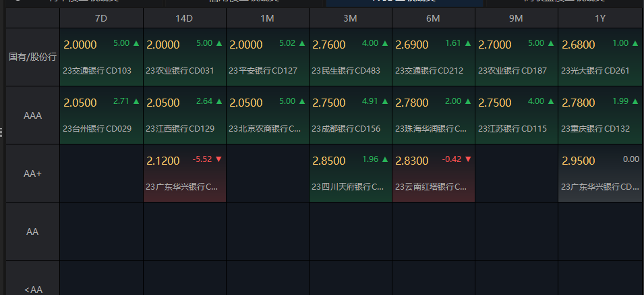Image resolution: width=644 pixels, height=295 pixels.
Task: Click 23广东华兴银行 cell yielding 2.1200
Action: pyautogui.click(x=184, y=173)
